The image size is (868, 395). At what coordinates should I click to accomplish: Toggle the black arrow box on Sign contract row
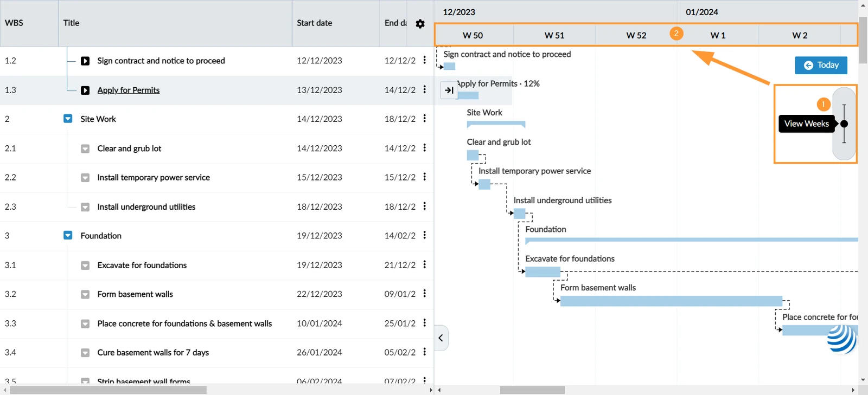click(85, 61)
